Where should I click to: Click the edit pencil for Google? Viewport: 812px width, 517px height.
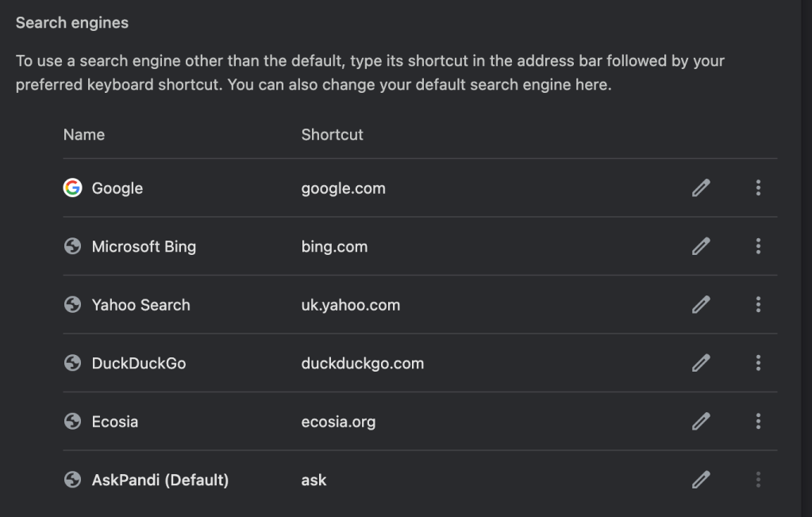tap(701, 188)
